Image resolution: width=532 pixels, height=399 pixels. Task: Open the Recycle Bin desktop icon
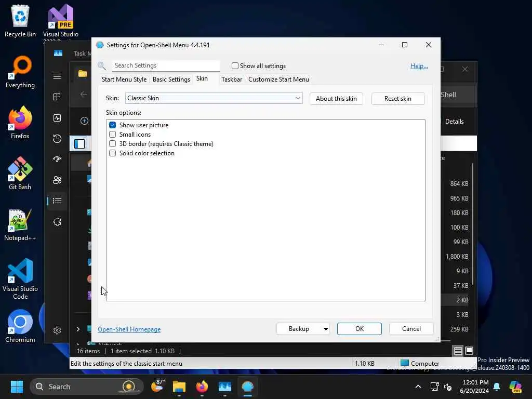click(20, 20)
